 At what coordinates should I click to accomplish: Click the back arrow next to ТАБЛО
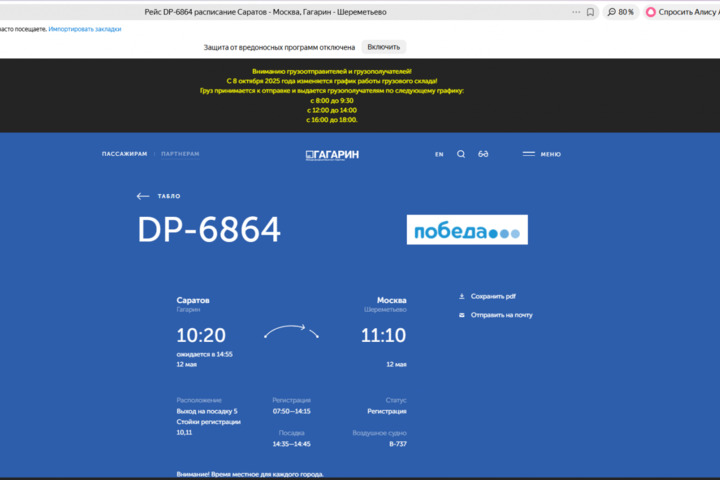[143, 196]
